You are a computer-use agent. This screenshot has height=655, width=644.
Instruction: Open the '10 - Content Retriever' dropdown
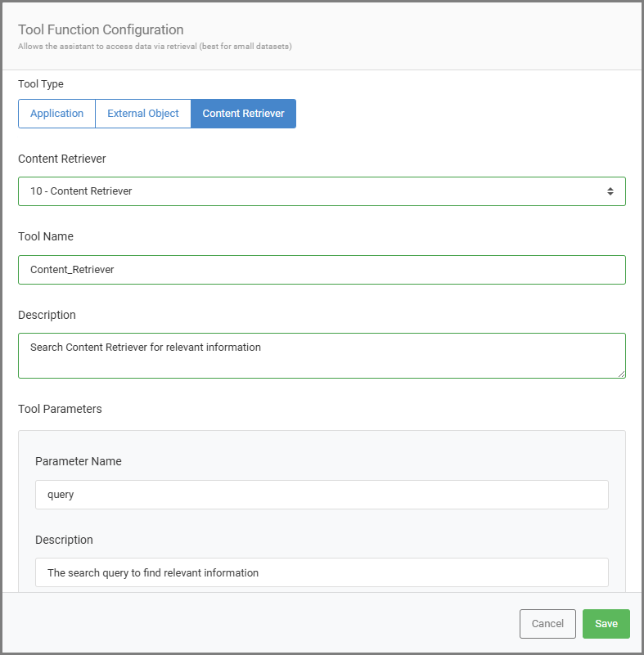pos(321,191)
